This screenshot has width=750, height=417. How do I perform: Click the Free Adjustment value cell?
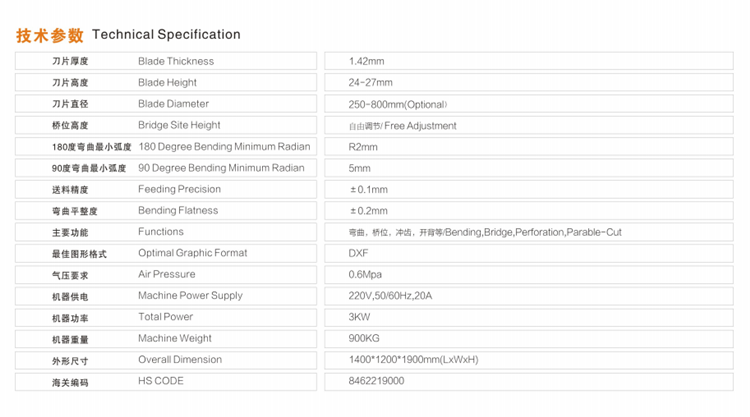[529, 125]
